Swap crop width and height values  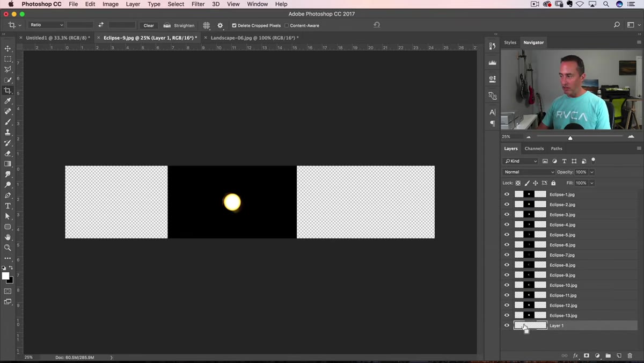click(x=100, y=25)
